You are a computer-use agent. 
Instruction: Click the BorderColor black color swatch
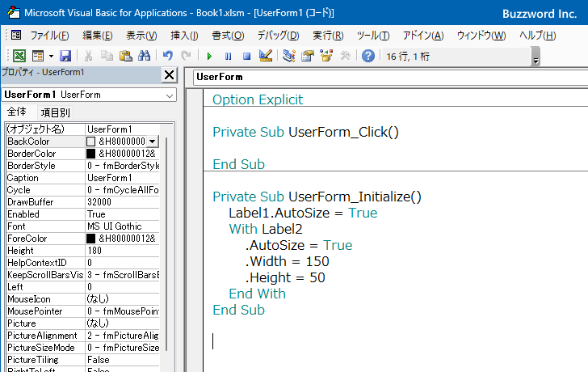[91, 154]
